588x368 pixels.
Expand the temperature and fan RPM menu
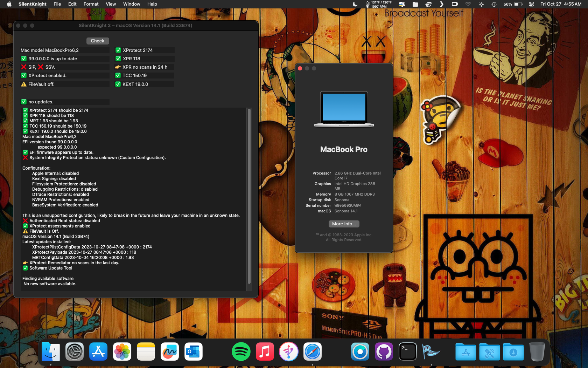[x=379, y=4]
